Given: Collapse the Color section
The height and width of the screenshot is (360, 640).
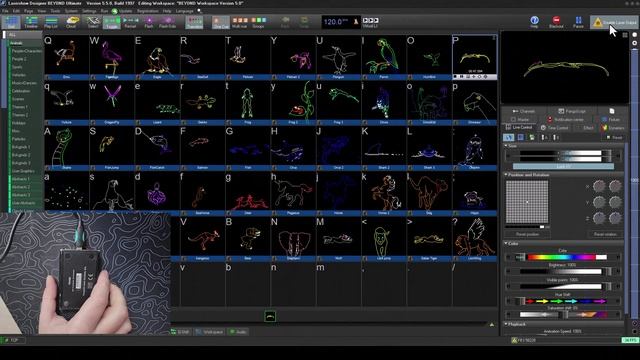Looking at the screenshot, I should (506, 243).
